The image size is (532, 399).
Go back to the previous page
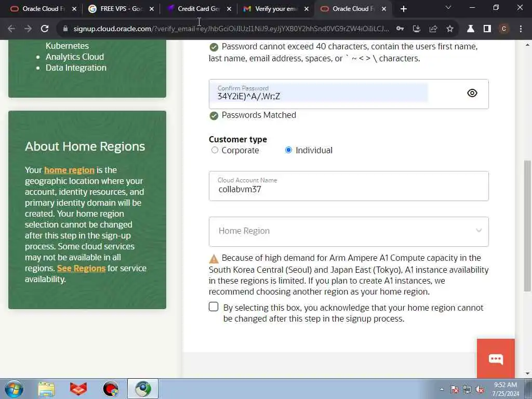point(11,29)
